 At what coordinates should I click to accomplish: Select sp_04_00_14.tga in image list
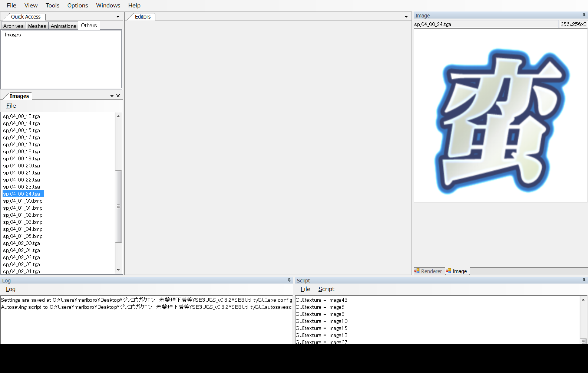click(22, 123)
